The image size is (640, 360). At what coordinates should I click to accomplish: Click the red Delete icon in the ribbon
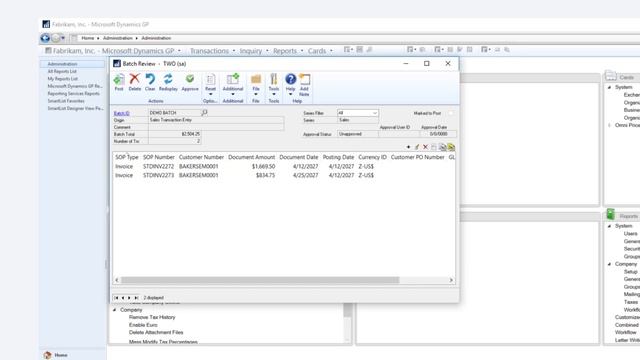click(x=134, y=79)
